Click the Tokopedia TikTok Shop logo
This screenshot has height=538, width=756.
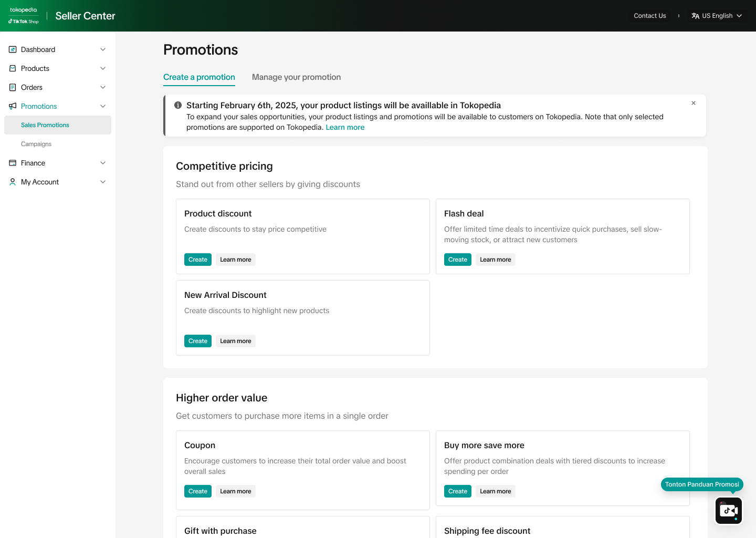coord(24,16)
